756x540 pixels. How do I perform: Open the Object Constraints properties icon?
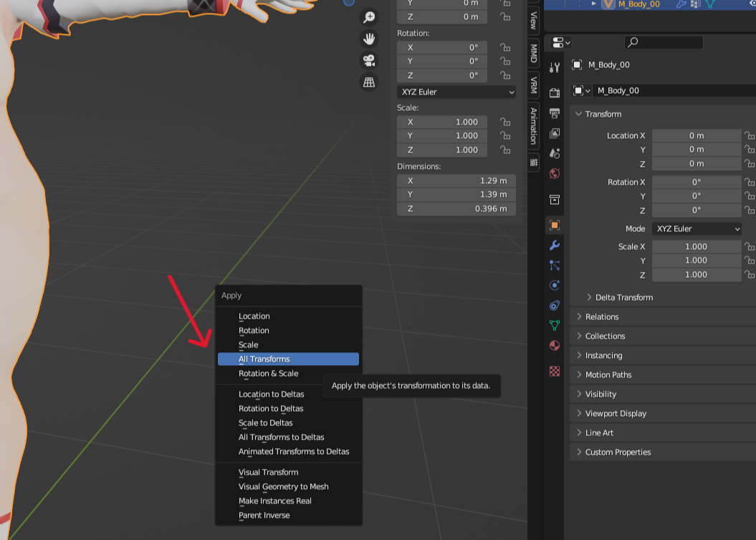[555, 305]
